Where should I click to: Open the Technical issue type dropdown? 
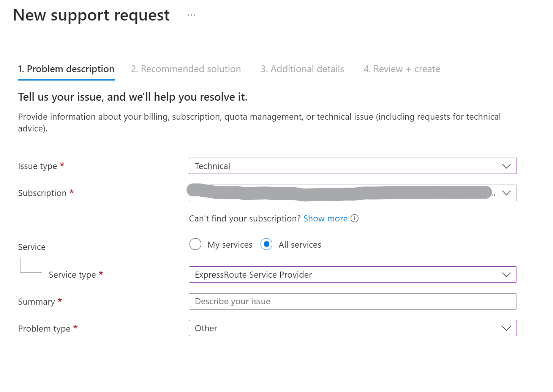(342, 166)
